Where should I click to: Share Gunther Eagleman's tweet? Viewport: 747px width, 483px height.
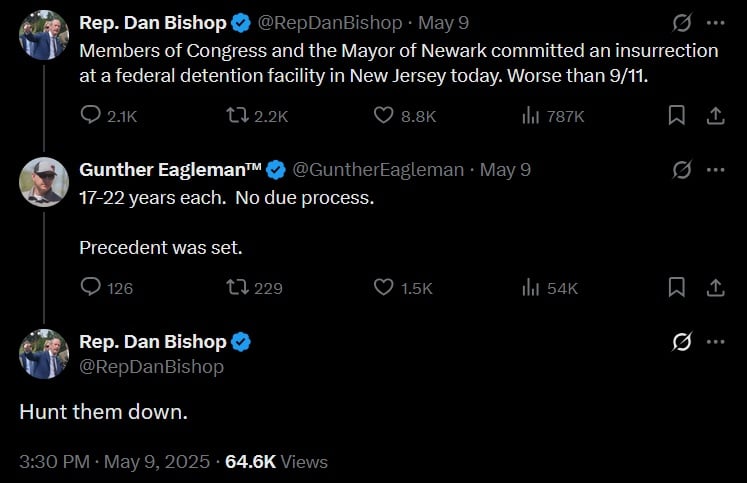[x=715, y=288]
